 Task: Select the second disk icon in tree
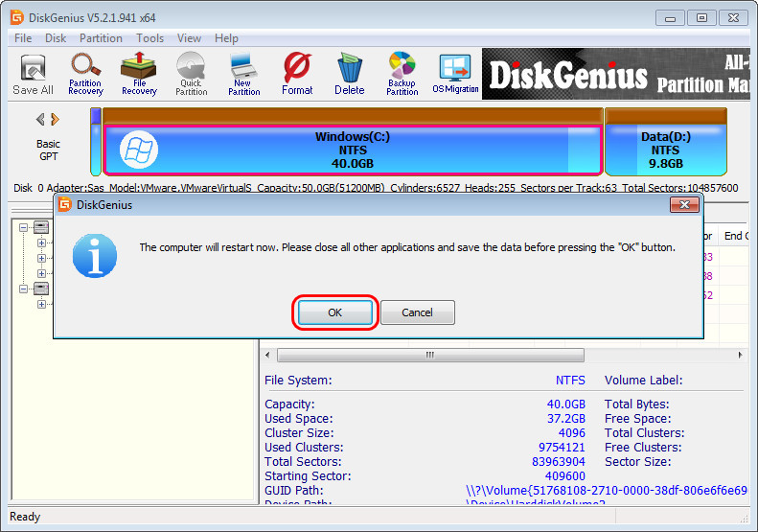point(41,289)
